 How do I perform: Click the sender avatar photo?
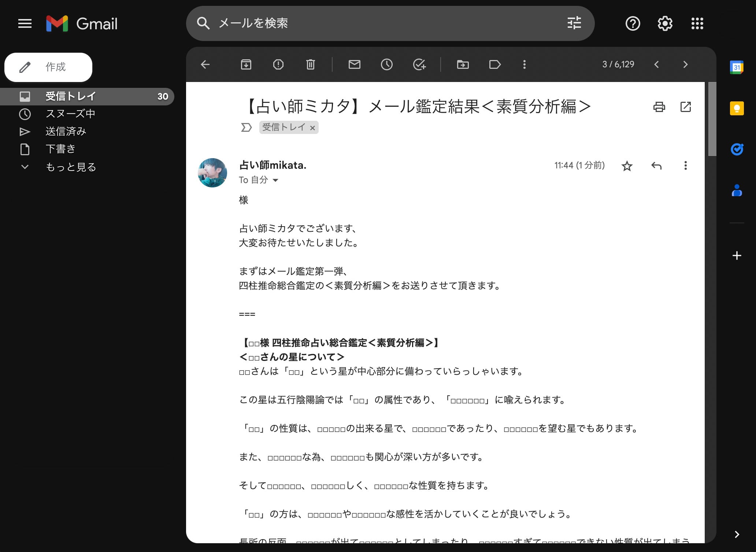tap(212, 173)
